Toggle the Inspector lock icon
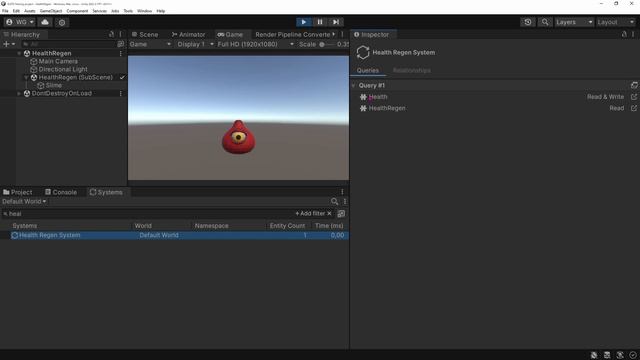Viewport: 640px width, 360px height. [624, 34]
